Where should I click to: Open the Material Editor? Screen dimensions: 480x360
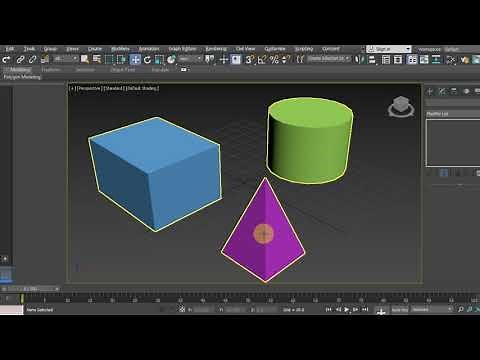(451, 60)
